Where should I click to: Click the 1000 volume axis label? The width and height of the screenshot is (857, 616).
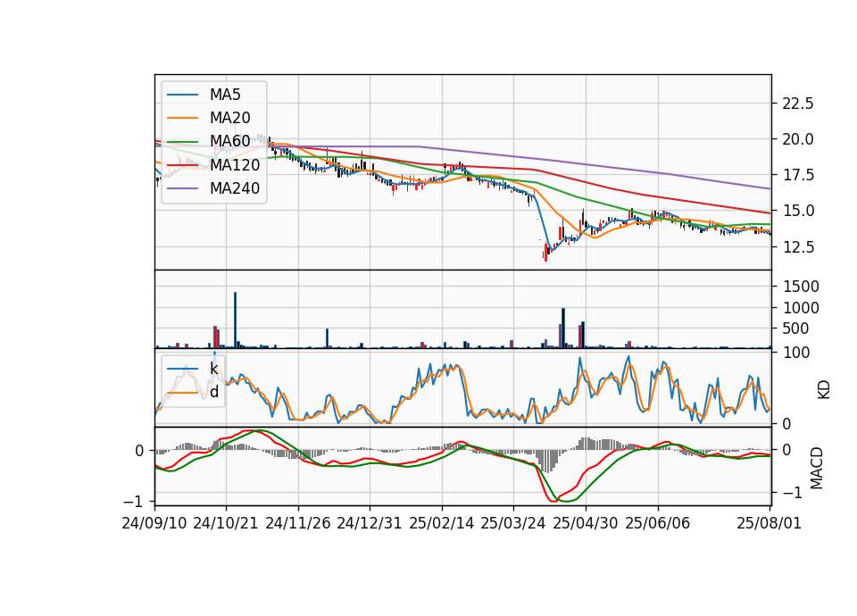802,308
